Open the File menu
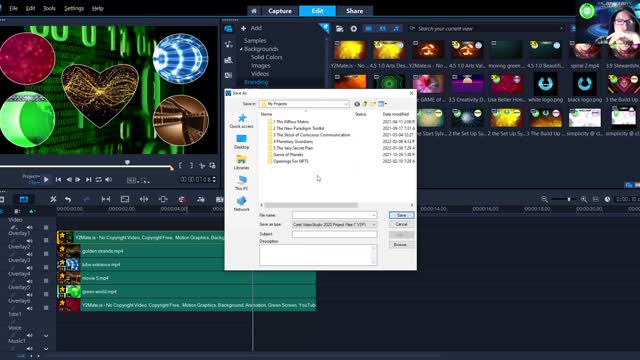 (13, 8)
